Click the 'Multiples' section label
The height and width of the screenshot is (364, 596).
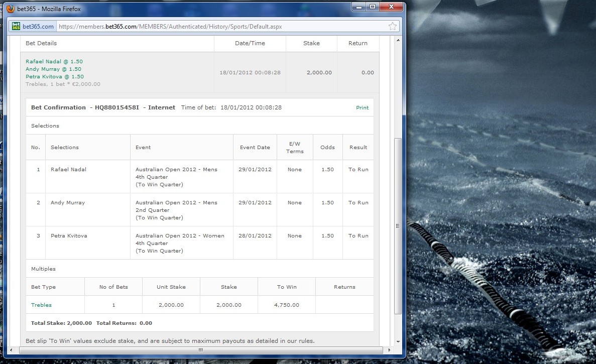[43, 269]
